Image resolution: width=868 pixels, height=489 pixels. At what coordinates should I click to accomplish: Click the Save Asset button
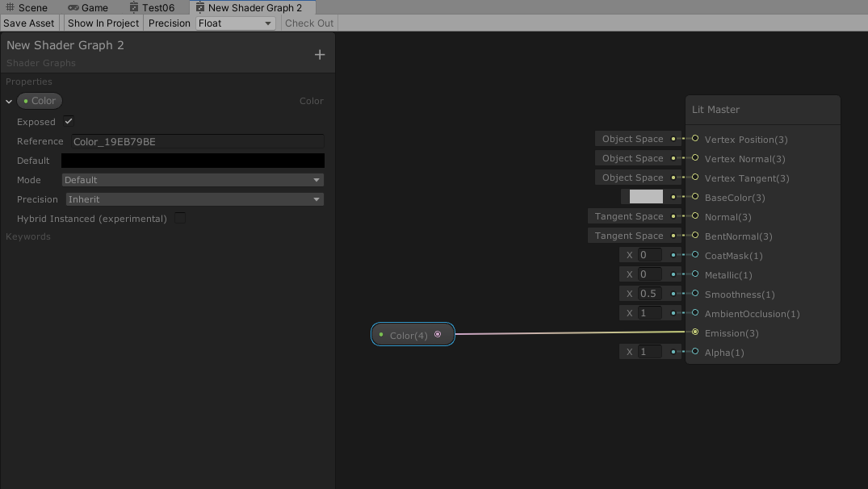pyautogui.click(x=29, y=23)
